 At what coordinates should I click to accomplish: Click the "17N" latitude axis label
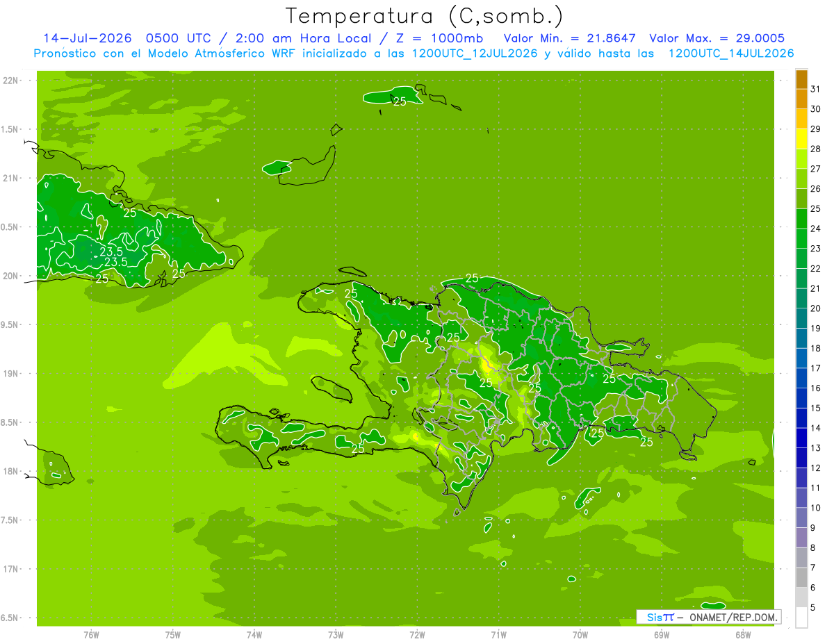coord(10,569)
